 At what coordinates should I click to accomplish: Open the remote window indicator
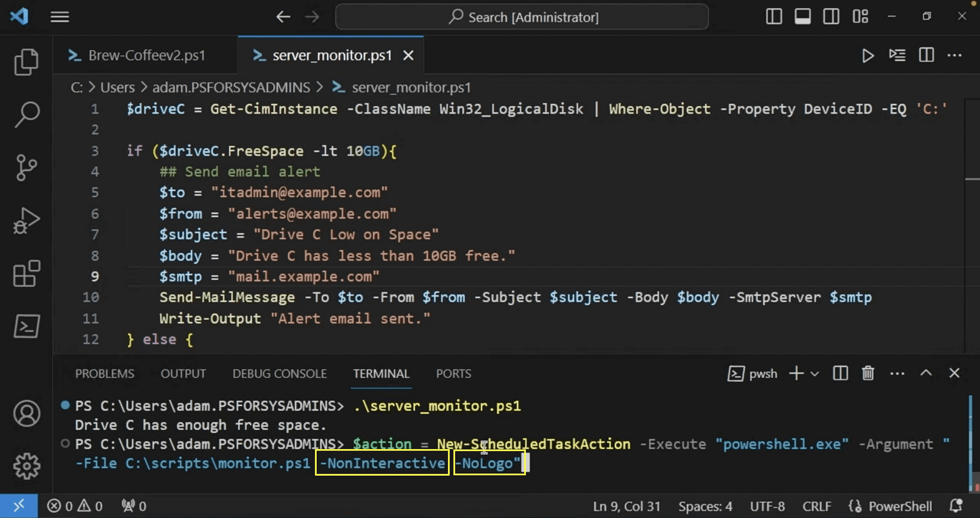(18, 506)
